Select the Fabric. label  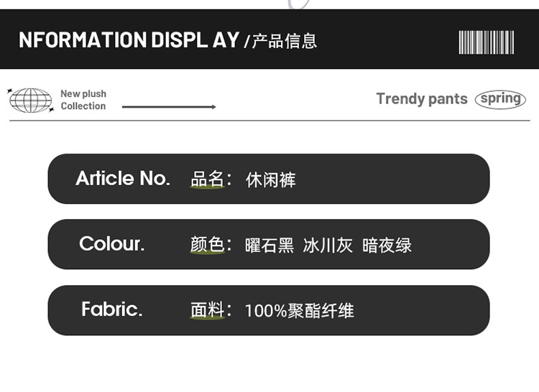pos(111,309)
